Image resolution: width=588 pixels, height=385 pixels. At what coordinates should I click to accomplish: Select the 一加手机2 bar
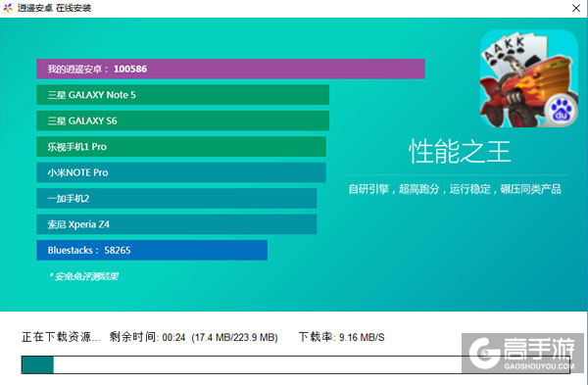click(176, 198)
